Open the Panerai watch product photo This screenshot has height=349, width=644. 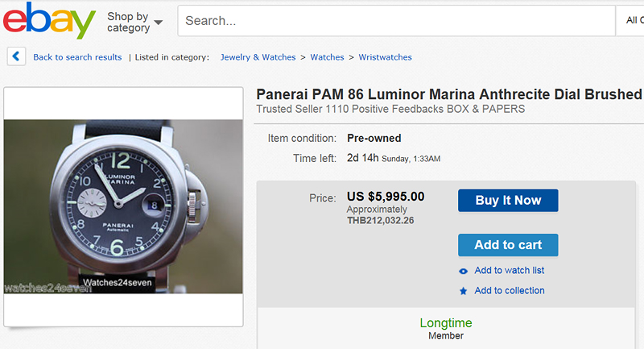123,206
